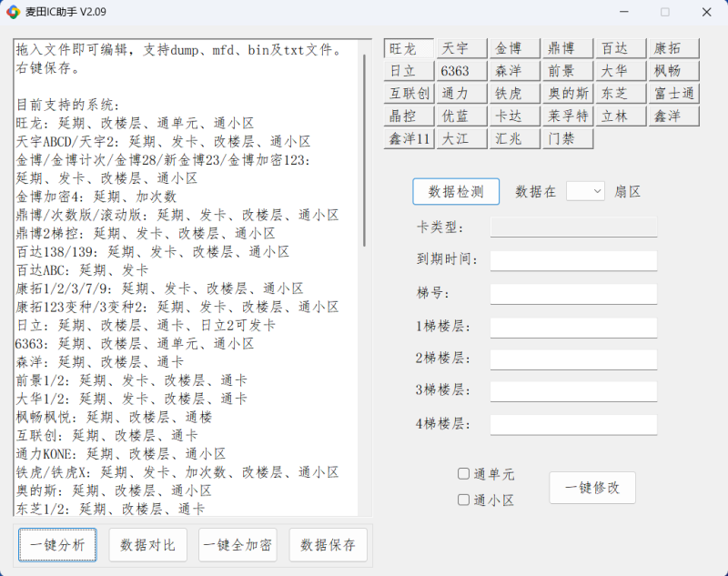Choose the 康拓 system button
Image resolution: width=728 pixels, height=576 pixels.
(x=673, y=48)
